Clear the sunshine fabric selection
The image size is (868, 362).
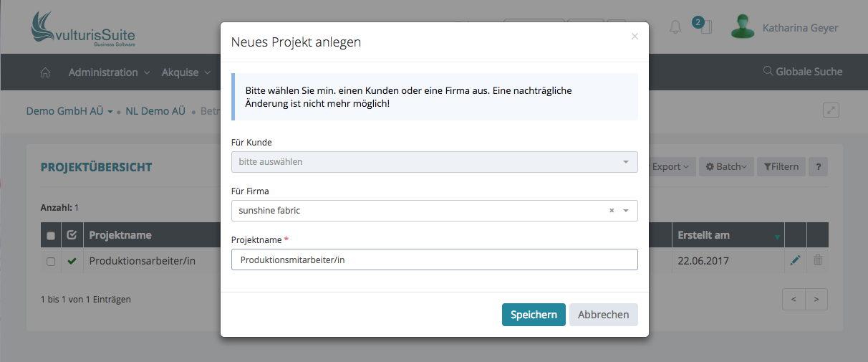click(x=611, y=211)
